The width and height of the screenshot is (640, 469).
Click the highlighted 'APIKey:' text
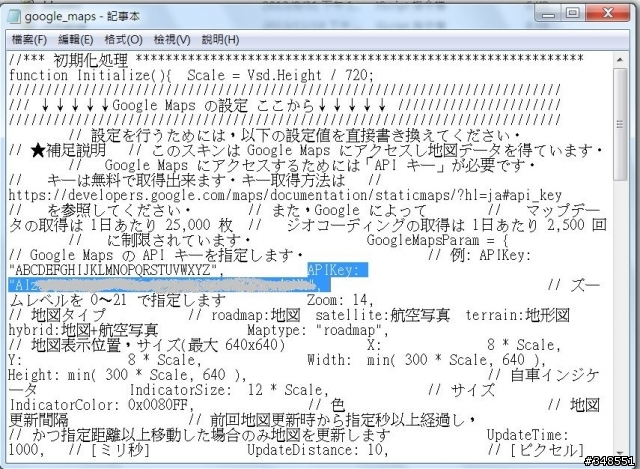338,270
